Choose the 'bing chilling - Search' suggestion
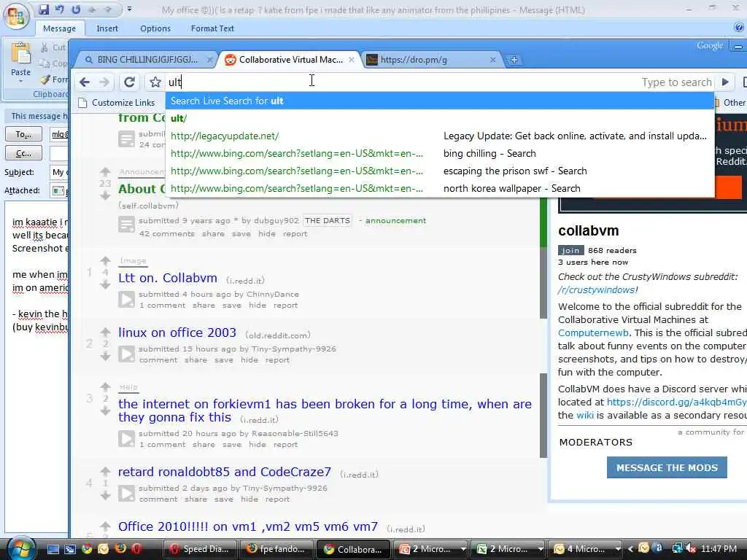Image resolution: width=747 pixels, height=560 pixels. coord(440,153)
